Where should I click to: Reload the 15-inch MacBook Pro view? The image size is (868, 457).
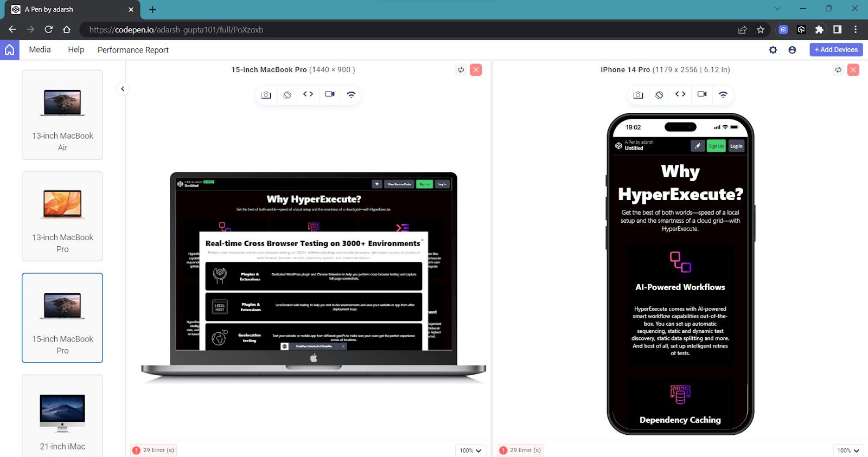tap(461, 70)
